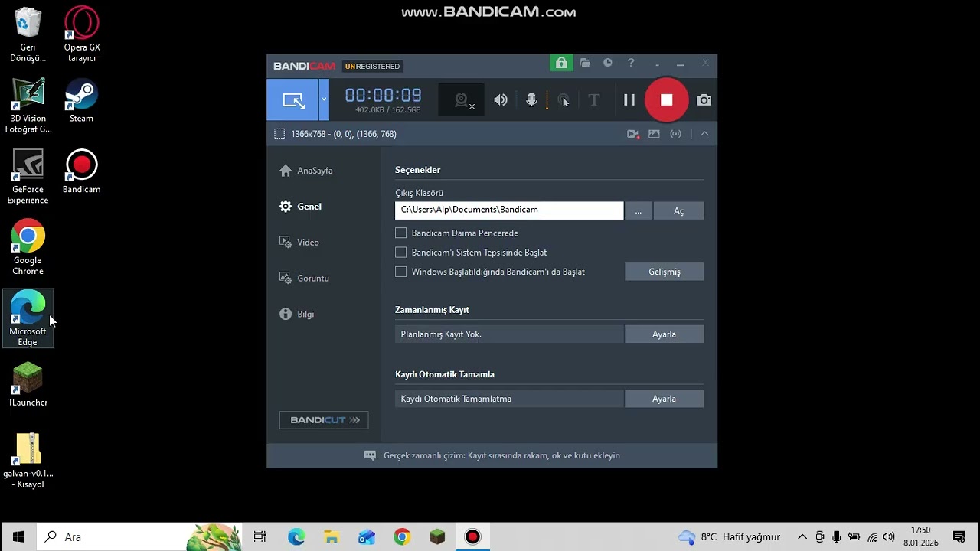Open captured images list icon

click(654, 134)
